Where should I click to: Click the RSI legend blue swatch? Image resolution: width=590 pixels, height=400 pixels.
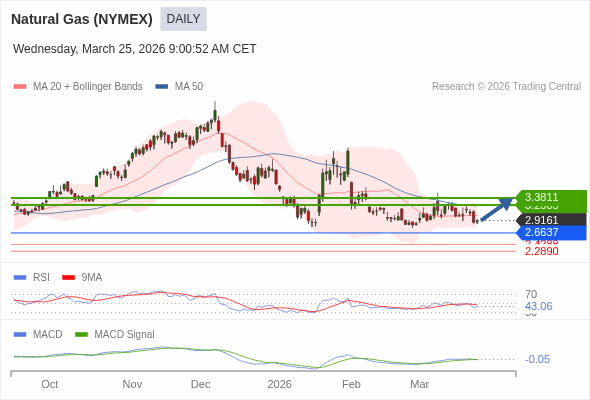click(x=20, y=278)
